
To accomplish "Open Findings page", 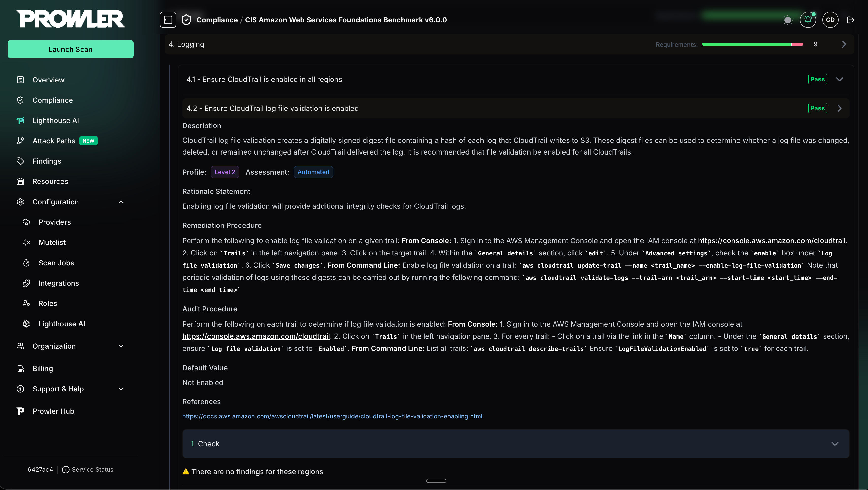I will (x=47, y=161).
